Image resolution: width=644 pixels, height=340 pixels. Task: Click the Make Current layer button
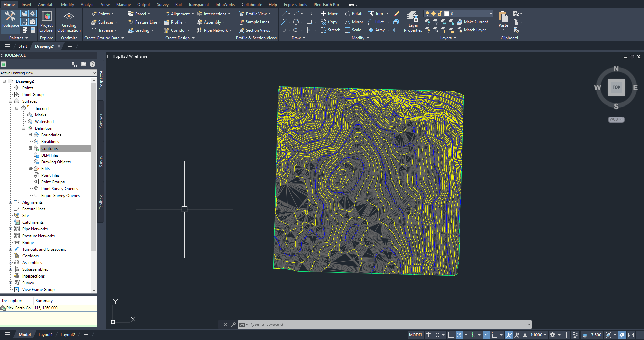tap(472, 22)
